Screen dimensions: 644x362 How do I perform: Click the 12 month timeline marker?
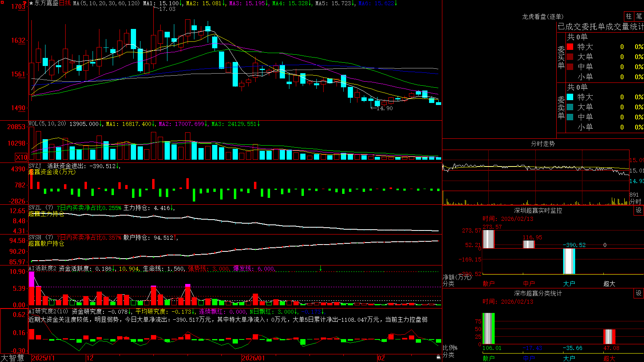pyautogui.click(x=90, y=358)
